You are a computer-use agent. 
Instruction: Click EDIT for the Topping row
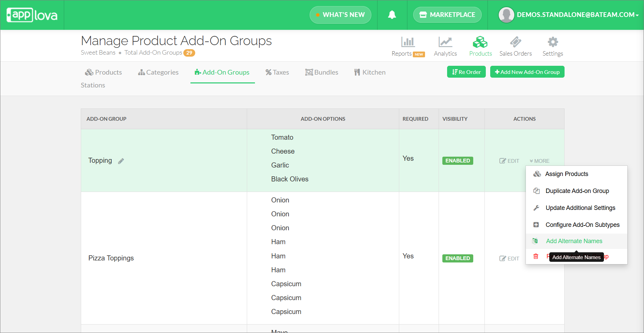click(x=509, y=161)
